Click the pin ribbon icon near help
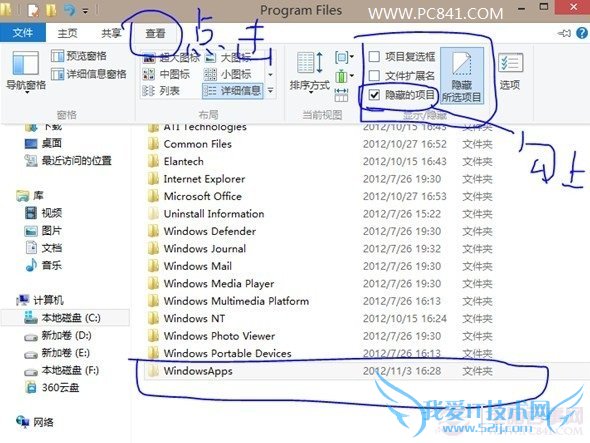 564,33
